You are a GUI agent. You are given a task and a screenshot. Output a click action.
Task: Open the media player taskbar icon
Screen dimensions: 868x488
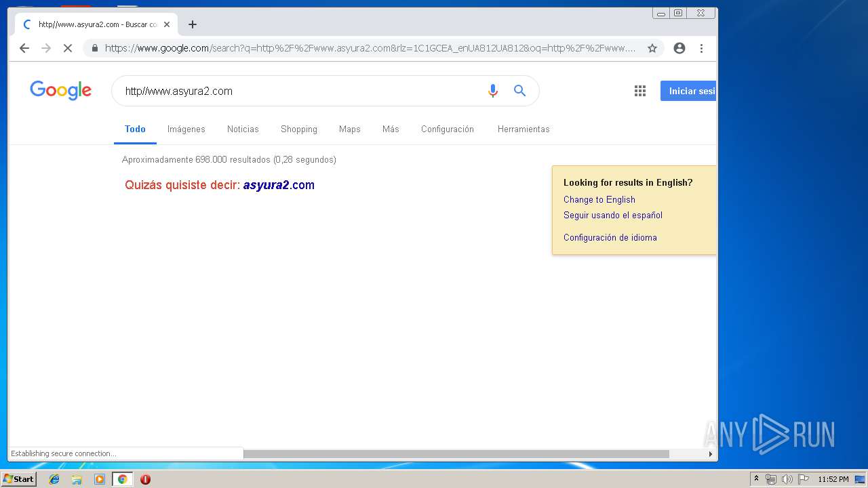pos(100,479)
